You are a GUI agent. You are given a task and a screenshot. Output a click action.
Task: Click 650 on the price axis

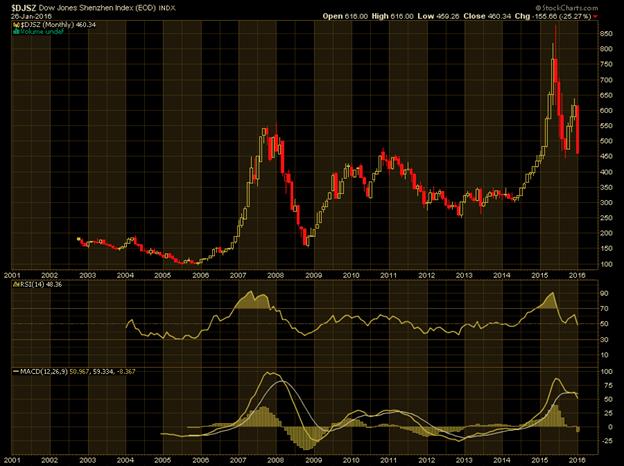coord(607,96)
